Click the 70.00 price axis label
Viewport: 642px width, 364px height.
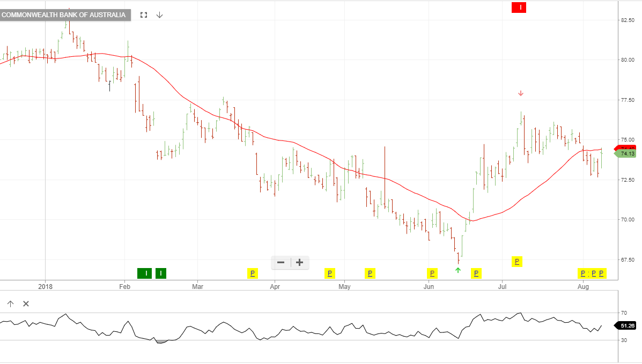click(628, 219)
